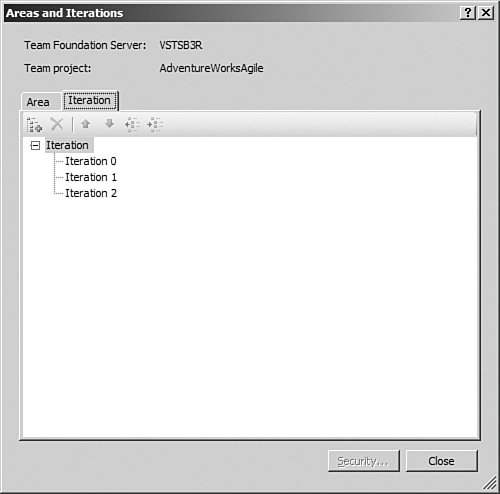Click the Help question mark button

point(468,13)
